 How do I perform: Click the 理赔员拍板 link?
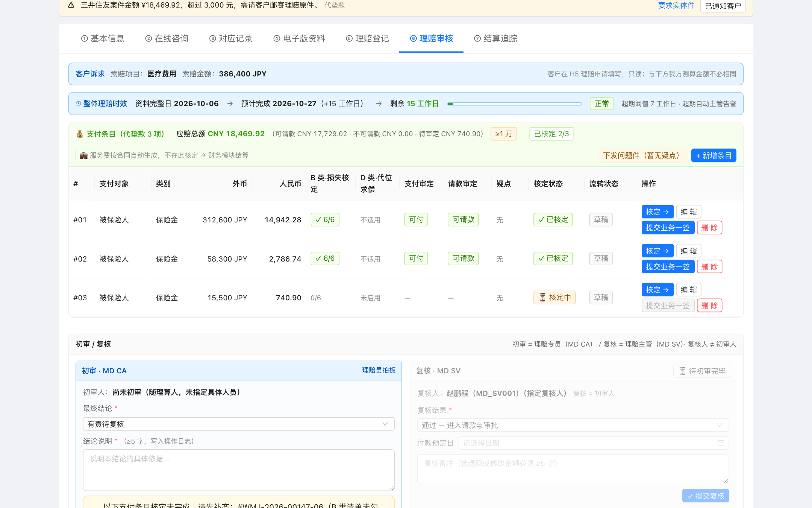[x=379, y=370]
